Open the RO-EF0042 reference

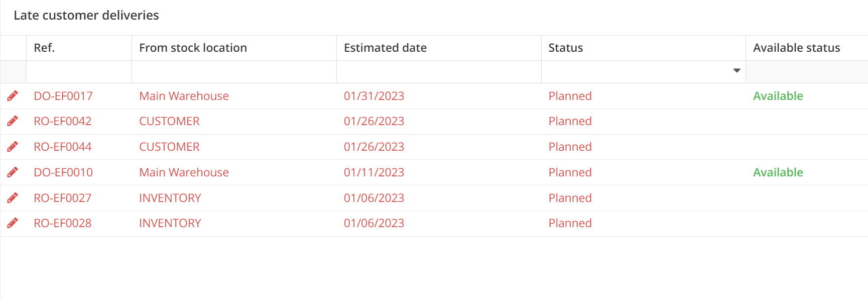coord(63,121)
